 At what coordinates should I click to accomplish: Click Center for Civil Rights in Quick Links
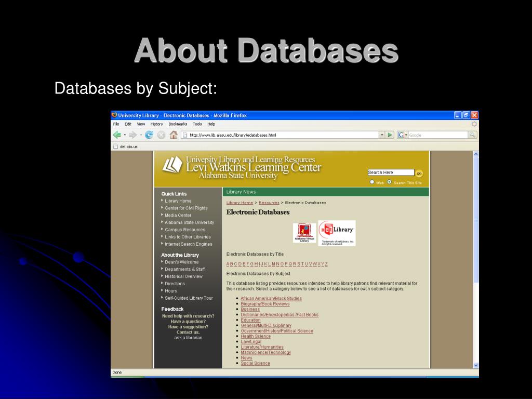pos(186,208)
